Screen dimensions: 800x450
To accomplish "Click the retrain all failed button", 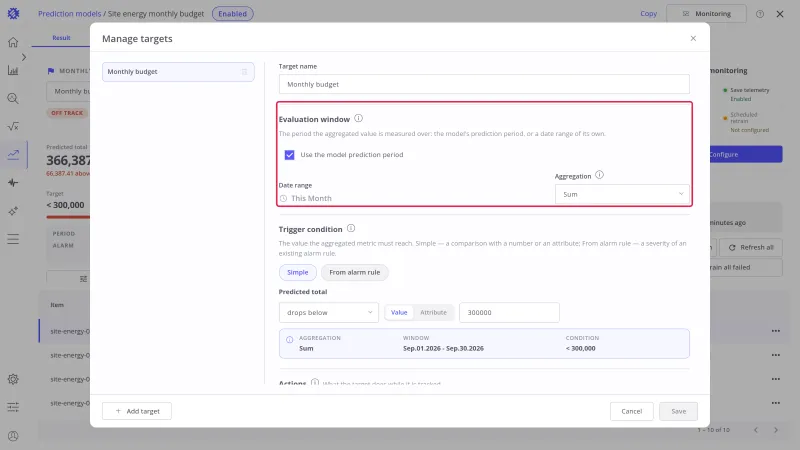I will click(746, 267).
